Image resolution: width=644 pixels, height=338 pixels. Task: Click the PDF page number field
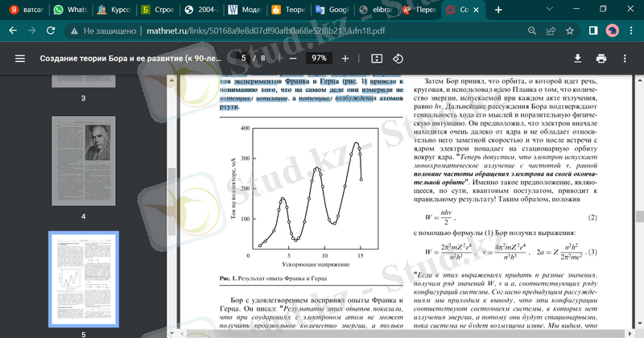tap(244, 58)
